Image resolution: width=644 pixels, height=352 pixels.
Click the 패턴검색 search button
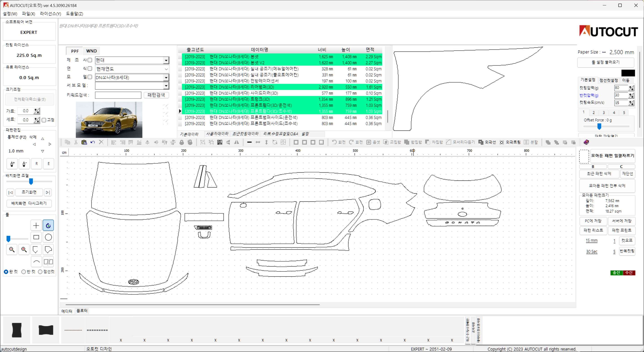click(156, 95)
